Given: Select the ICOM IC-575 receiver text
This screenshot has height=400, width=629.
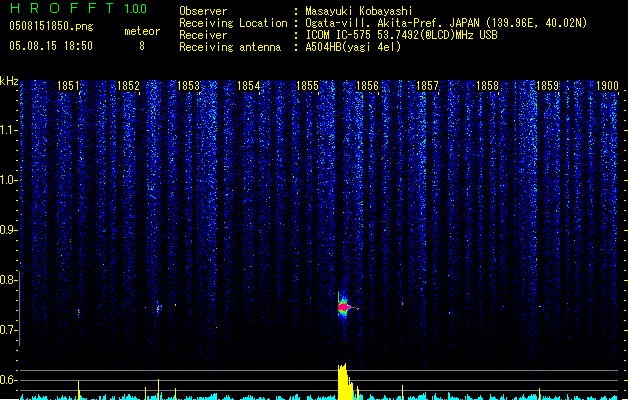Looking at the screenshot, I should [402, 35].
